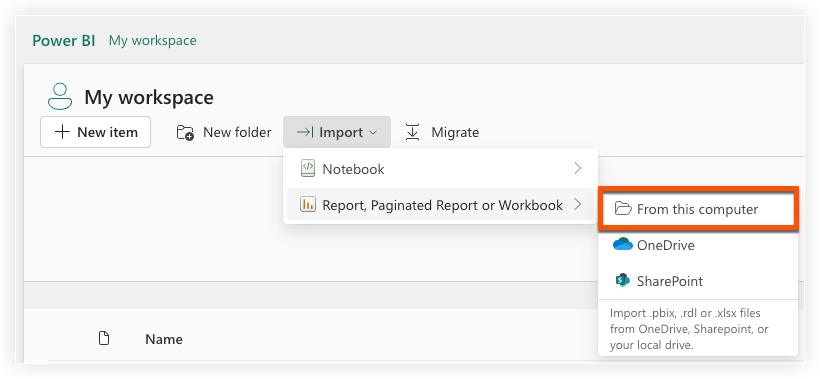Click the file type column icon
The width and height of the screenshot is (820, 379).
click(104, 338)
